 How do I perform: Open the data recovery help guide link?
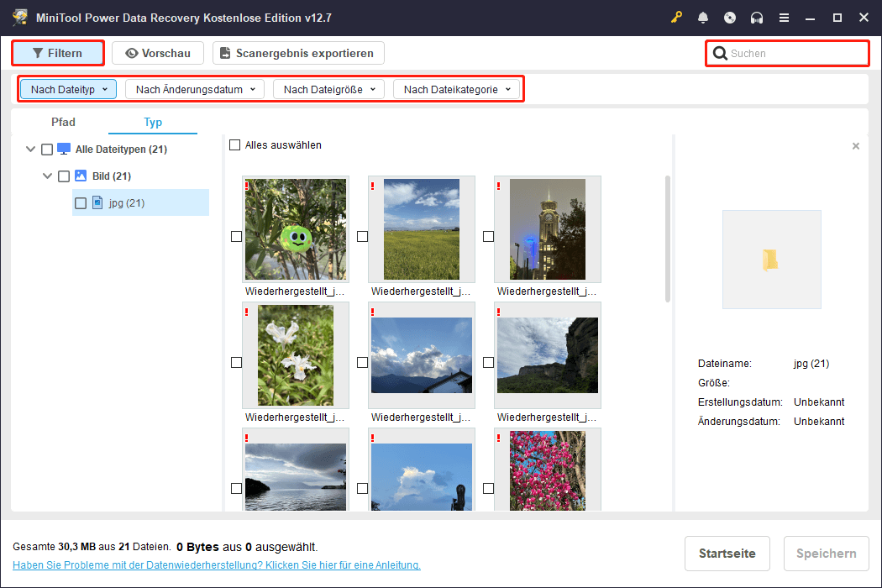coord(217,565)
